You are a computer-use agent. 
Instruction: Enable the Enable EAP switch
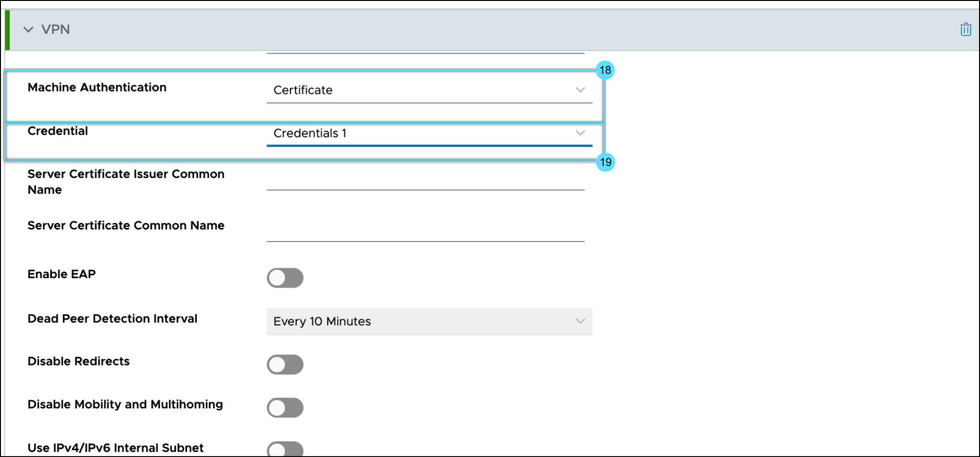tap(285, 278)
